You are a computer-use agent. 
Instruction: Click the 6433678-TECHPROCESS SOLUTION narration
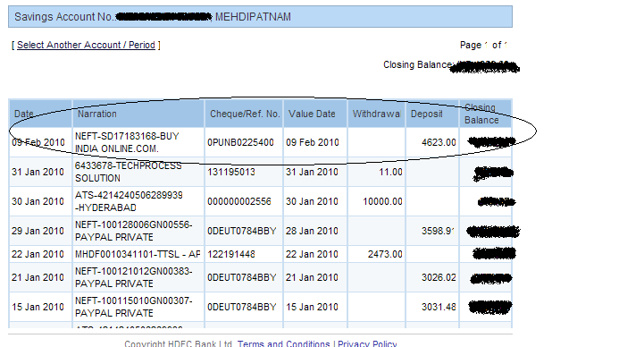click(128, 172)
